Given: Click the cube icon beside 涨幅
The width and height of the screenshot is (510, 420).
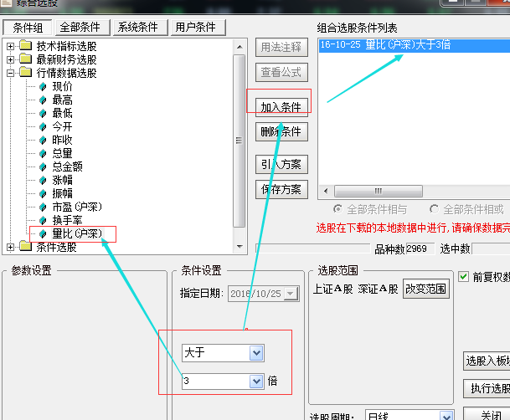Looking at the screenshot, I should coord(43,180).
